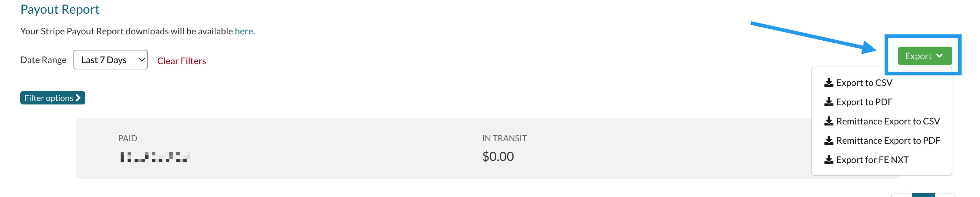Click the down chevron on Export button
The image size is (980, 197).
point(939,56)
